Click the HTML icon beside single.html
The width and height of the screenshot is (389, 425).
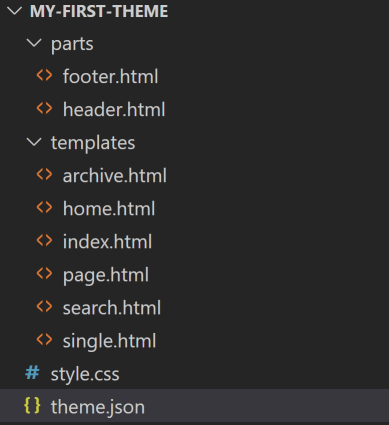(x=44, y=340)
